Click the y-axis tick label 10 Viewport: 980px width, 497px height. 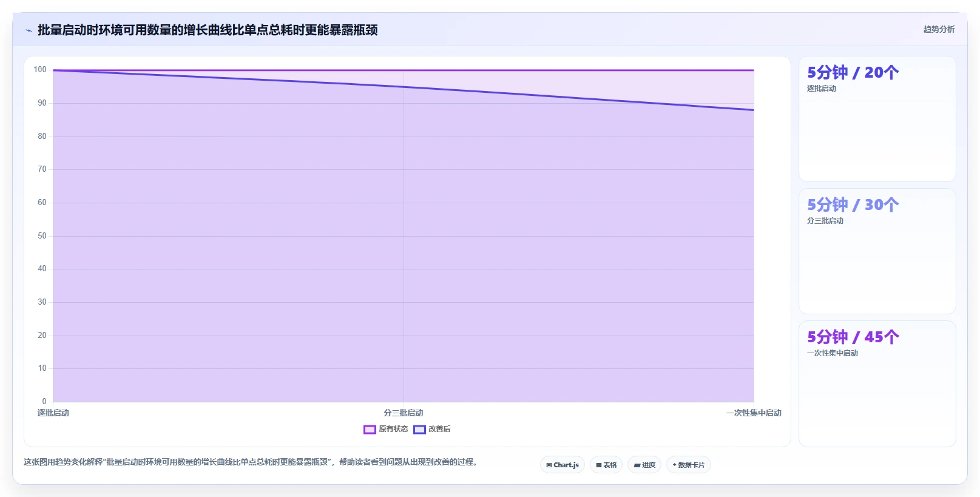[42, 368]
